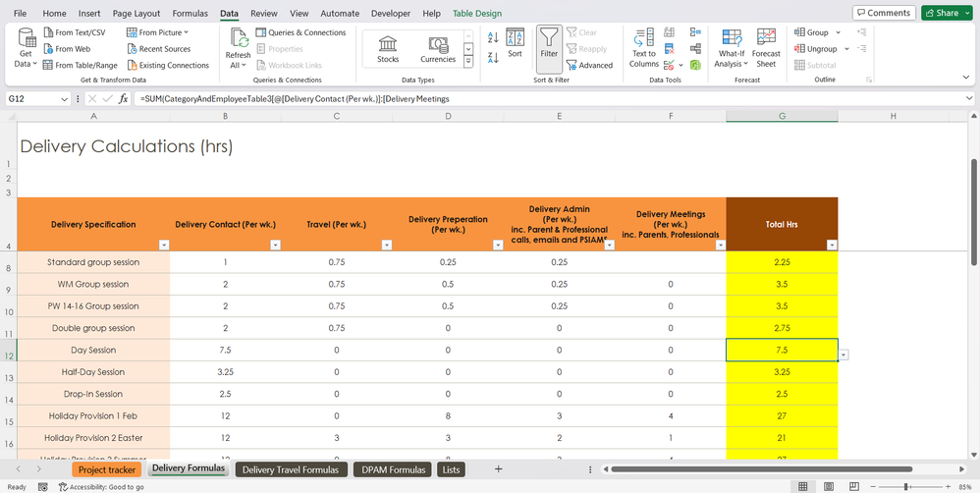
Task: Open Delivery Specification filter dropdown
Action: coord(163,246)
